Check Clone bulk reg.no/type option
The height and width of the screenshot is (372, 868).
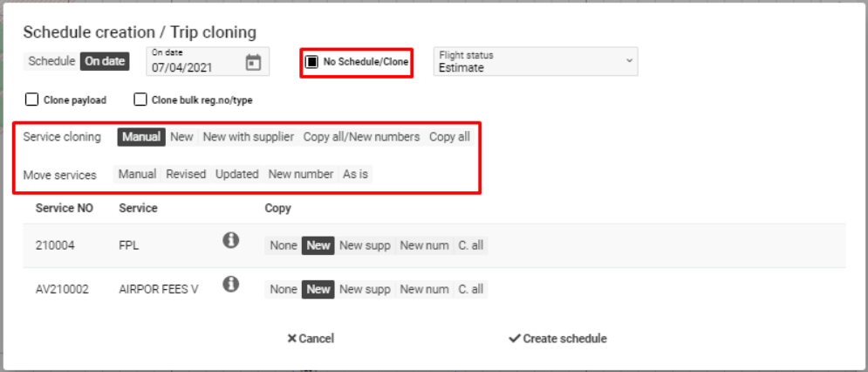(140, 100)
